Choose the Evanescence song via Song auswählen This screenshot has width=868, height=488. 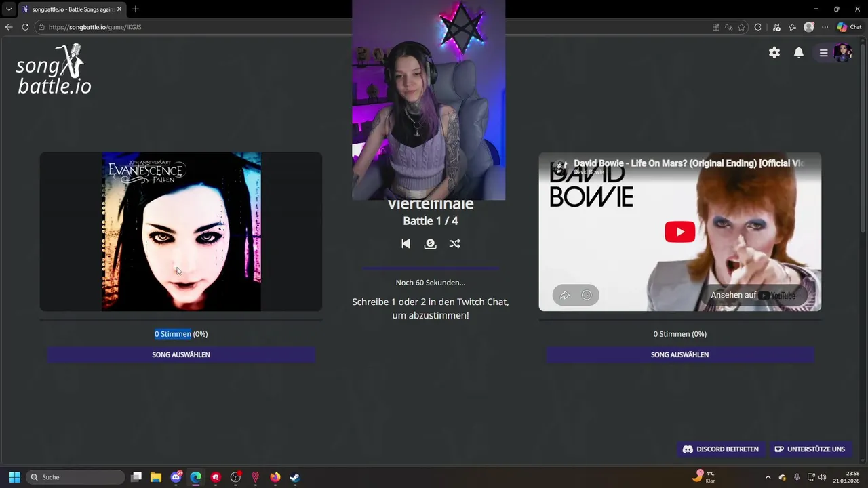tap(181, 354)
